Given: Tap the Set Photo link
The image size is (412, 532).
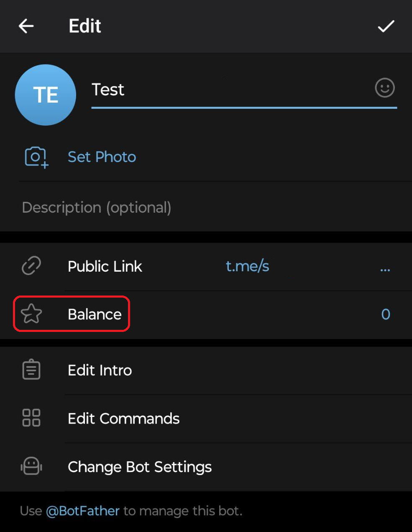Looking at the screenshot, I should pyautogui.click(x=102, y=157).
